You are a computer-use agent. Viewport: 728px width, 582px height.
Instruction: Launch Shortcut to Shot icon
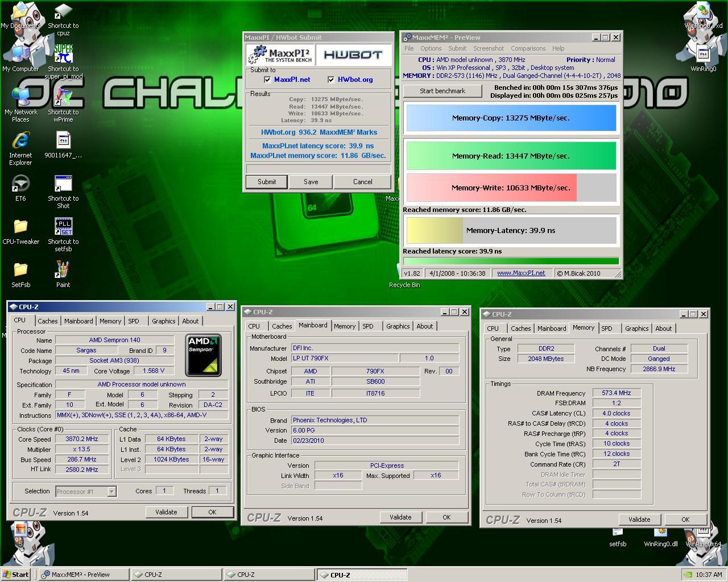click(x=63, y=192)
